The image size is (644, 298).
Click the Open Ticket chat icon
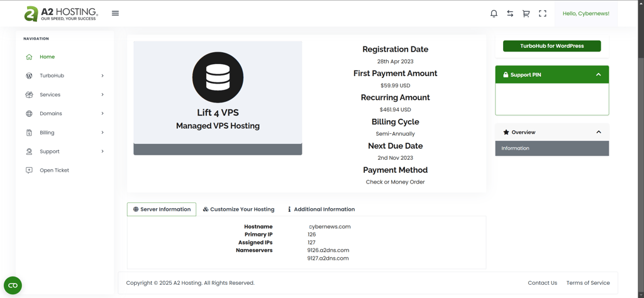pos(29,170)
